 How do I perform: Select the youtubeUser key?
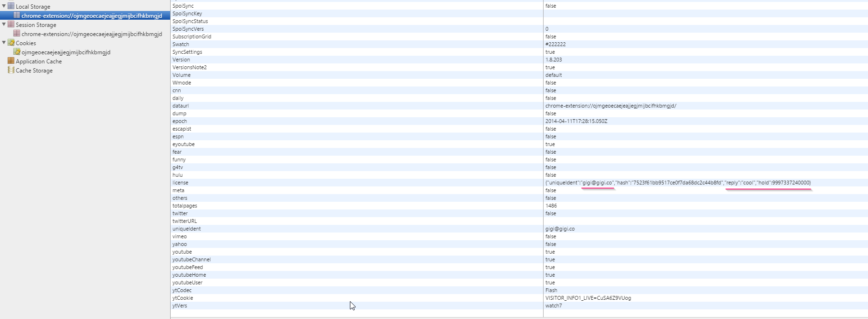pos(187,282)
